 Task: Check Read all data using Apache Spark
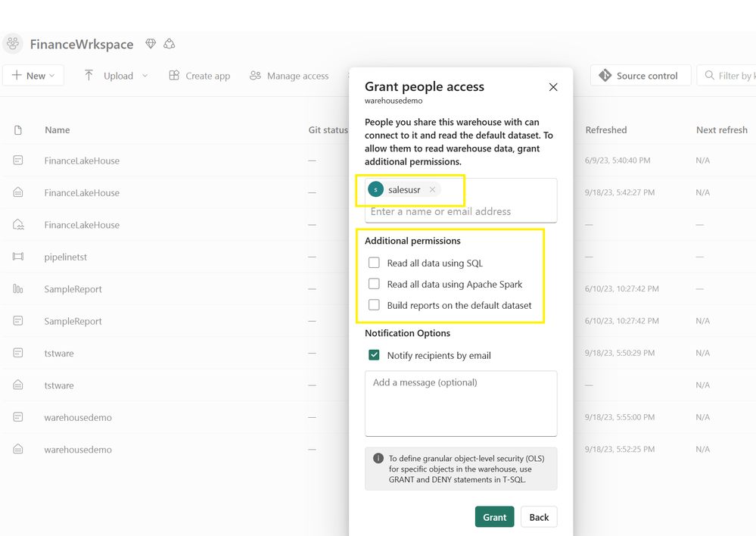374,284
